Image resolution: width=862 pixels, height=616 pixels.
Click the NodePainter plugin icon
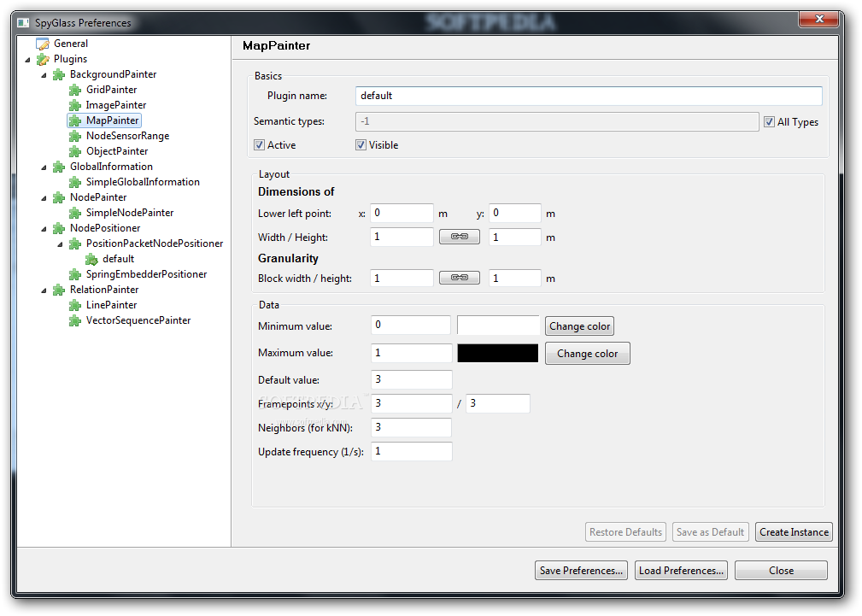[59, 197]
